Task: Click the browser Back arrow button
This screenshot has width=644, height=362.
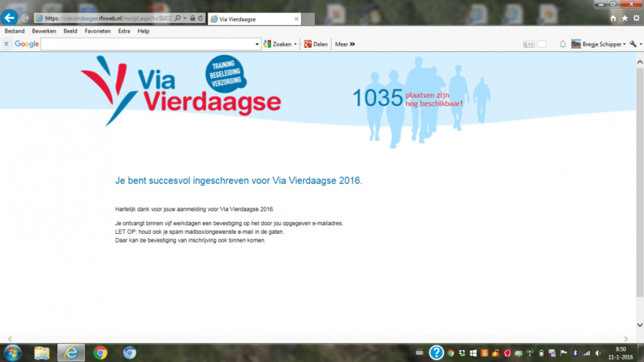Action: point(9,18)
